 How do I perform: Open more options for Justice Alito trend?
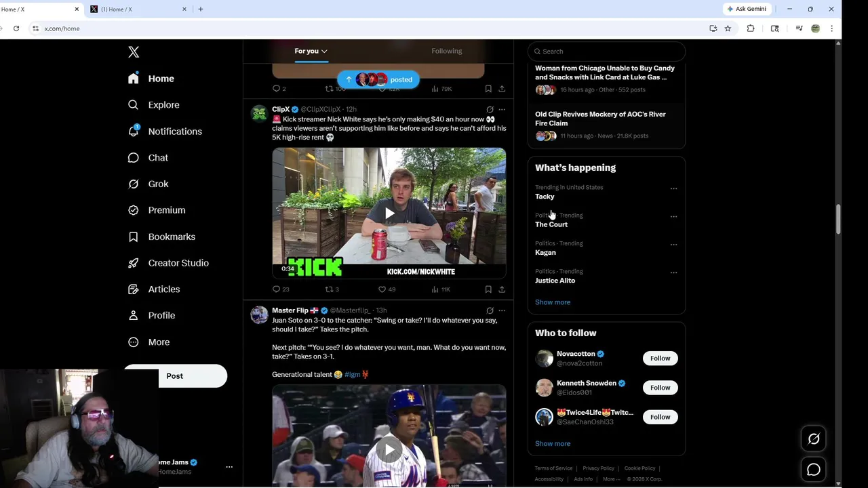673,272
